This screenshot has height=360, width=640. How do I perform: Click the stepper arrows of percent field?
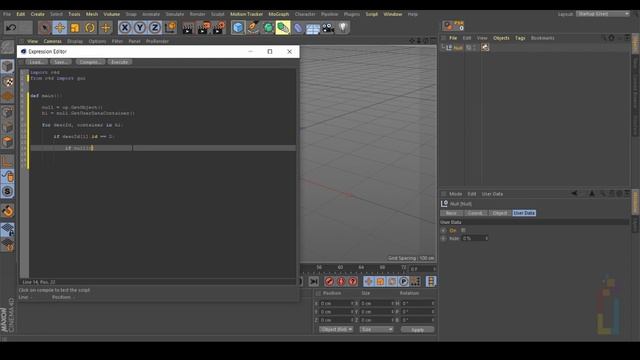(486, 238)
